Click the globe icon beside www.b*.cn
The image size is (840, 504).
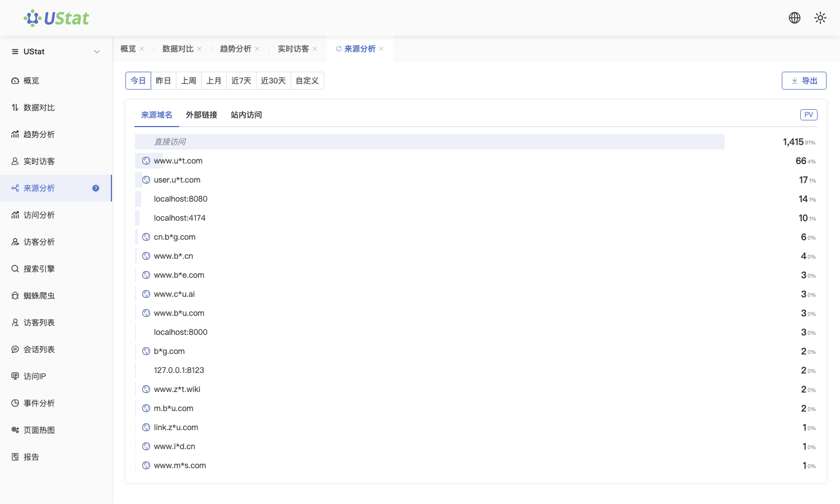(146, 256)
